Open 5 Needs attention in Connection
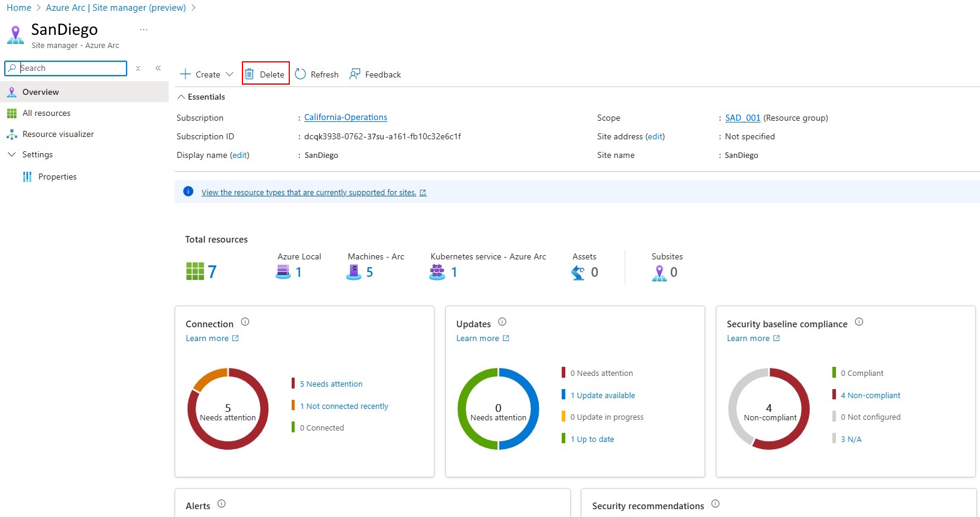 coord(331,384)
